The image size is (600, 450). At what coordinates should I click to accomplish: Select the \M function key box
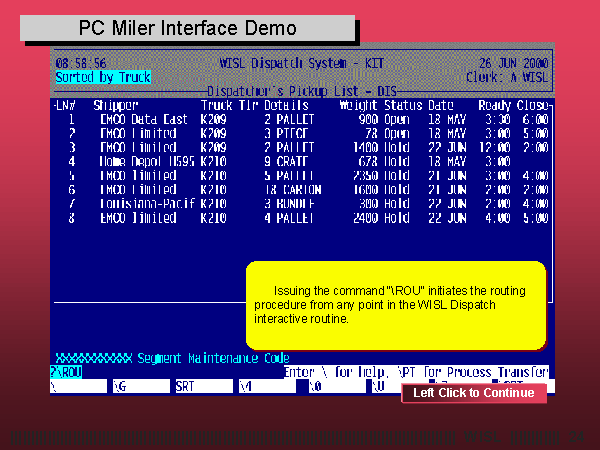point(267,386)
